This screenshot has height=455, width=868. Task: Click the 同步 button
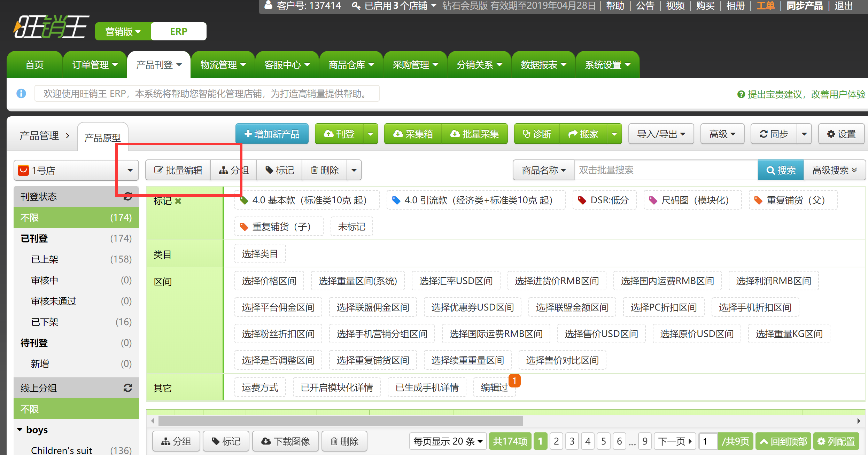(x=774, y=134)
